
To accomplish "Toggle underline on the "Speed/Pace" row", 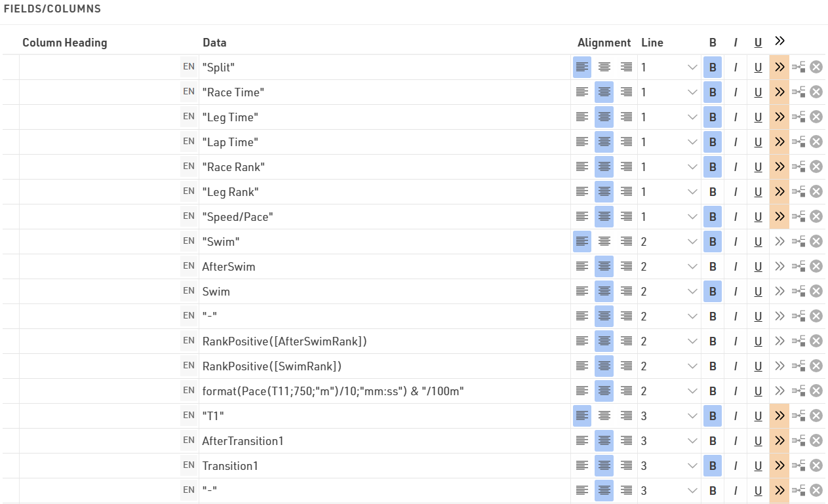I will (758, 216).
